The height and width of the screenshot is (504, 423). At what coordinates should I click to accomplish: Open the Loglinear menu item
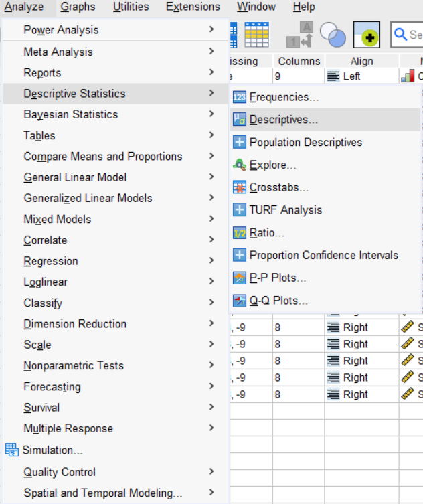[x=115, y=282]
